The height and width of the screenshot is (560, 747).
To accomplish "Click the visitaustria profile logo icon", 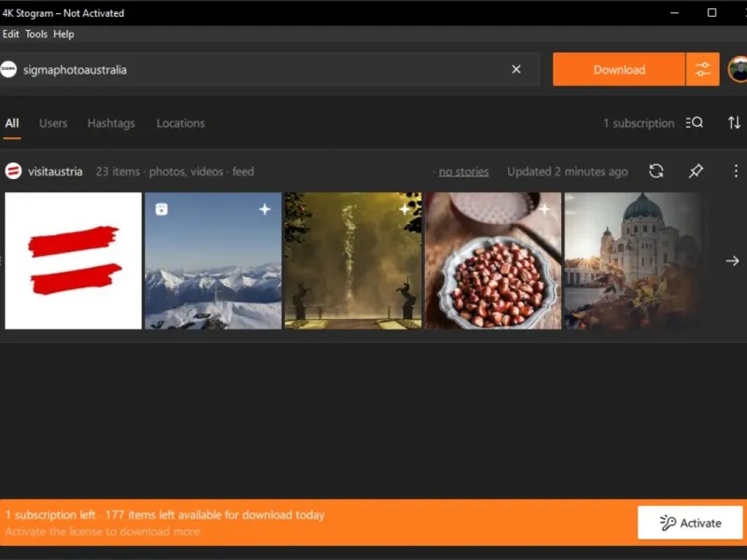I will click(x=13, y=171).
